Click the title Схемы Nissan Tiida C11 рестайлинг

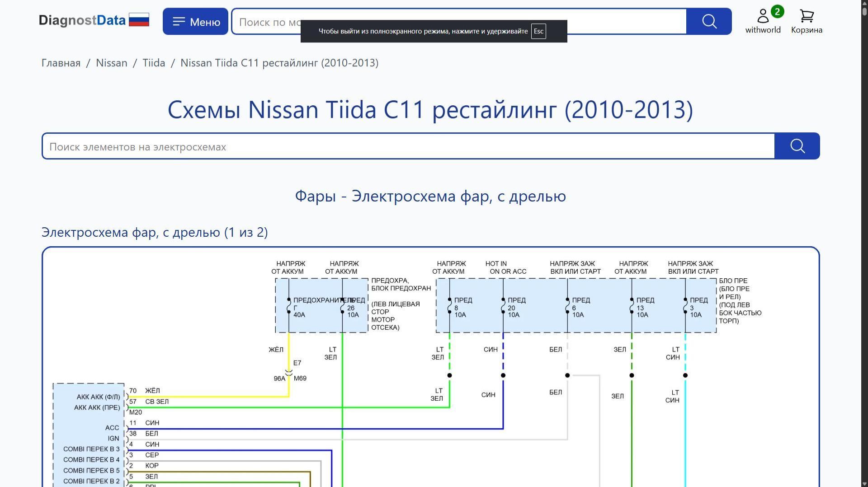430,110
